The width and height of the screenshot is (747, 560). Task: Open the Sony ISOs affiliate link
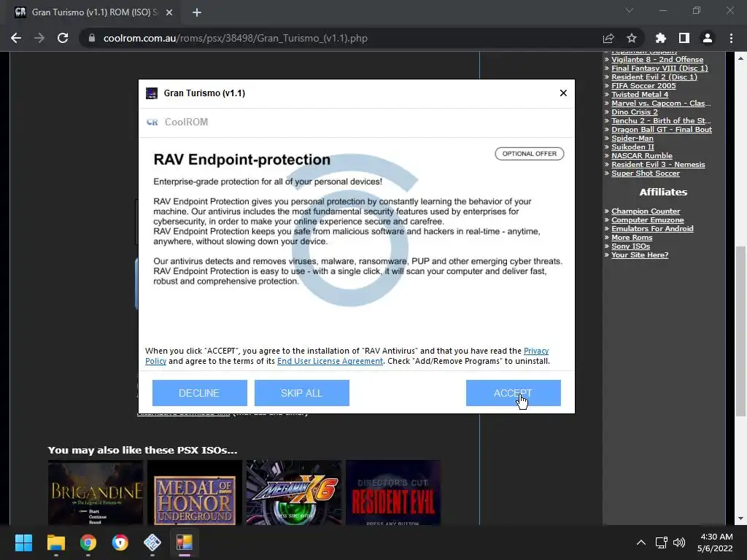tap(630, 246)
